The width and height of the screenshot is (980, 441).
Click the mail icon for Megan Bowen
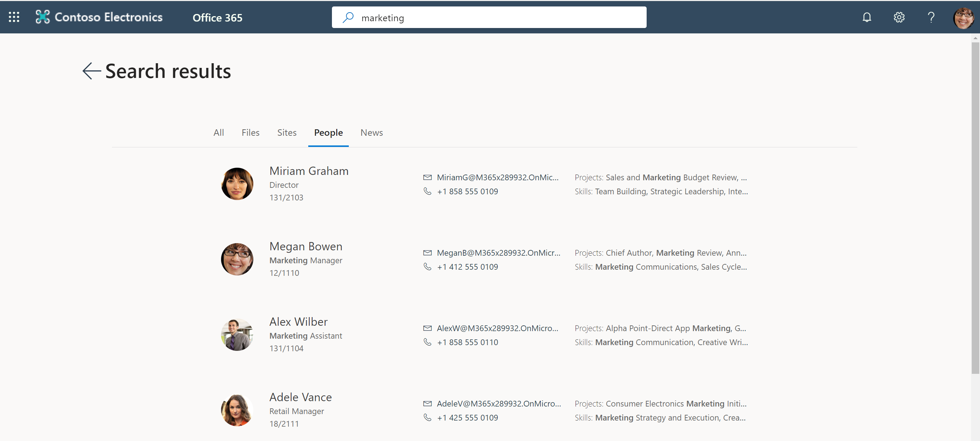click(x=427, y=253)
